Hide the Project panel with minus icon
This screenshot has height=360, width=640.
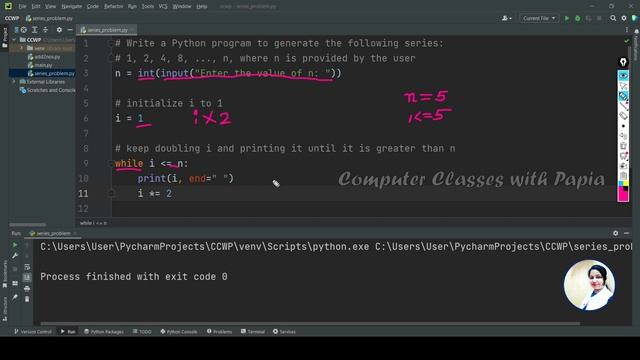pyautogui.click(x=70, y=30)
